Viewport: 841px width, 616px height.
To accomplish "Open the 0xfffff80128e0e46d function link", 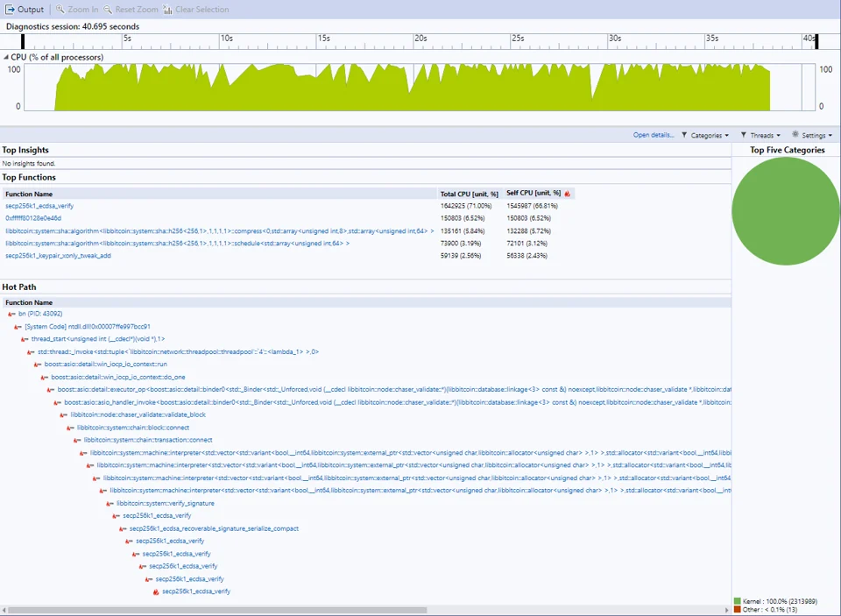I will (33, 218).
